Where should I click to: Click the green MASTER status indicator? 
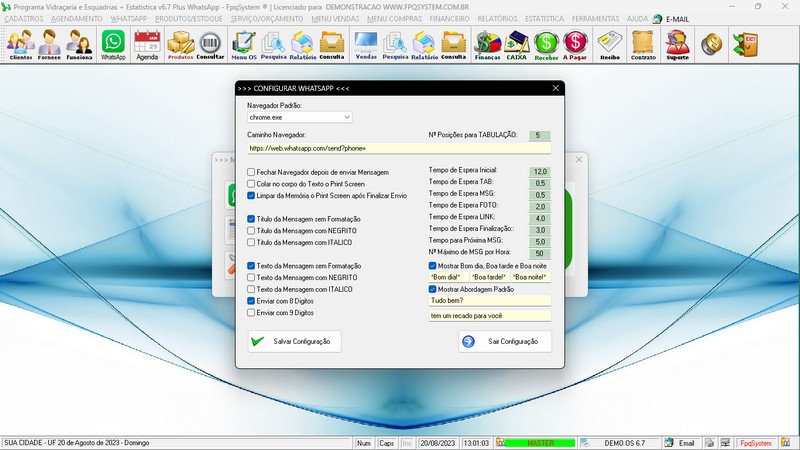[x=540, y=443]
